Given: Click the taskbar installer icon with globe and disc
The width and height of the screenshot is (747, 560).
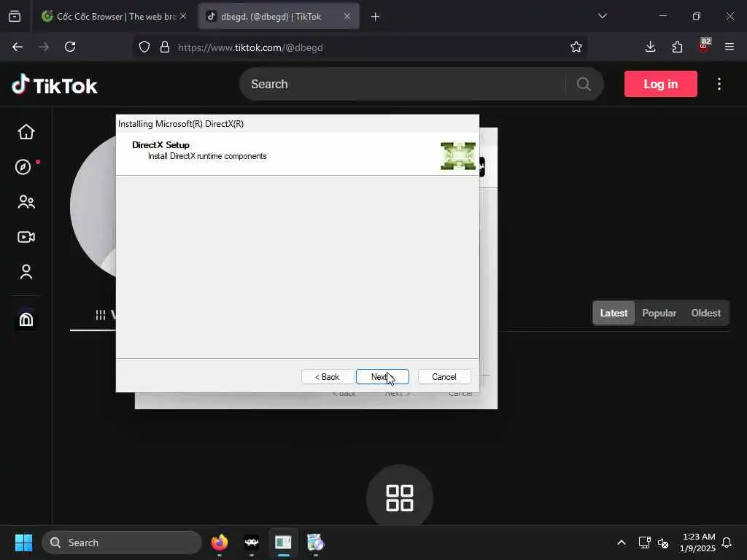Looking at the screenshot, I should click(315, 542).
